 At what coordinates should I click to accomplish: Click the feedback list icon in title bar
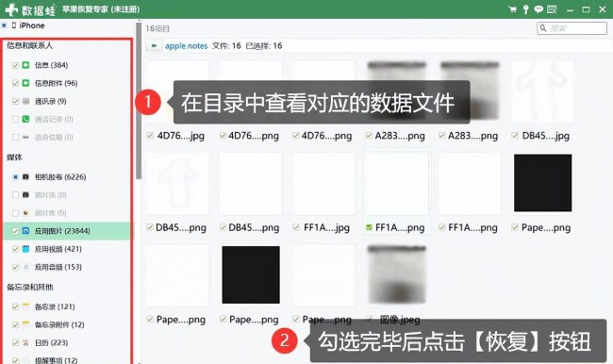(x=552, y=9)
